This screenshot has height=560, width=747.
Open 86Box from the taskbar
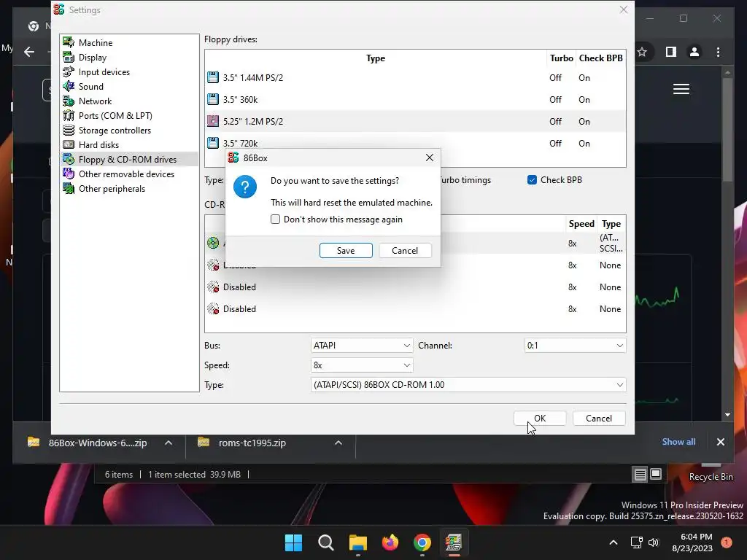tap(454, 542)
